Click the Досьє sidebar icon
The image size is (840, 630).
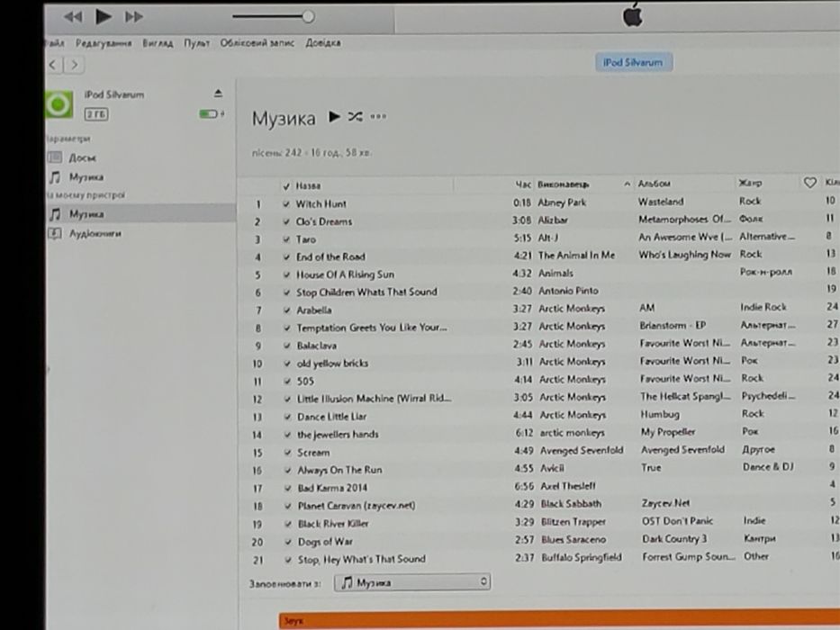tap(55, 157)
